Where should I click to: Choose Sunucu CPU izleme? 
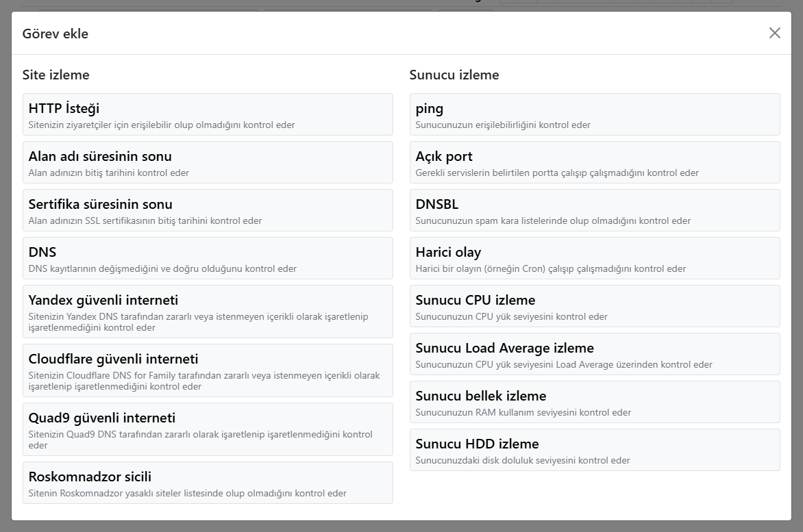point(595,306)
